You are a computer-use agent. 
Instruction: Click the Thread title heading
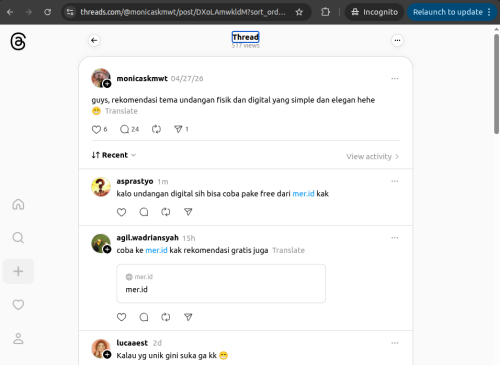coord(246,37)
